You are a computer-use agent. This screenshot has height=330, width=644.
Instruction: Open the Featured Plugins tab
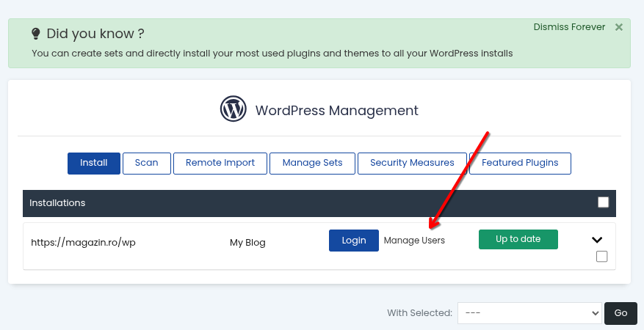(x=520, y=163)
